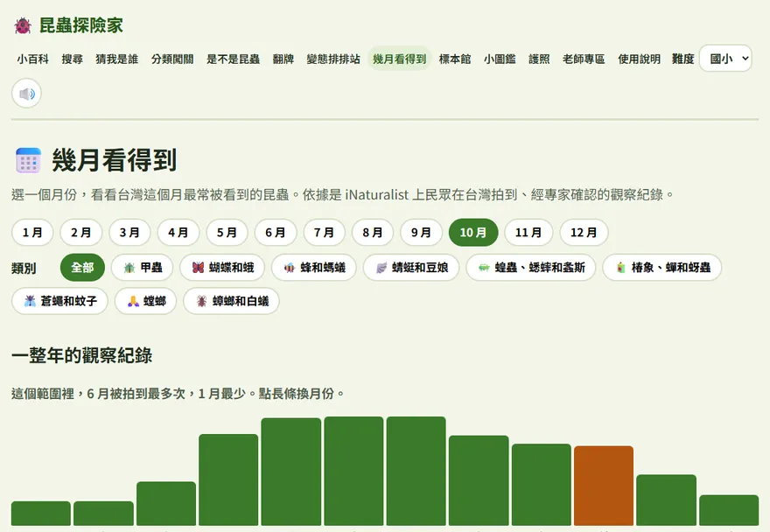Open the 猜我是誰 game
This screenshot has width=770, height=532.
click(117, 59)
